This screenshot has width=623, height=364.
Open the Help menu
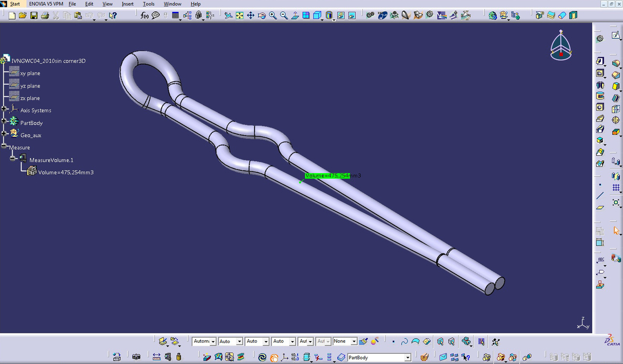point(195,4)
